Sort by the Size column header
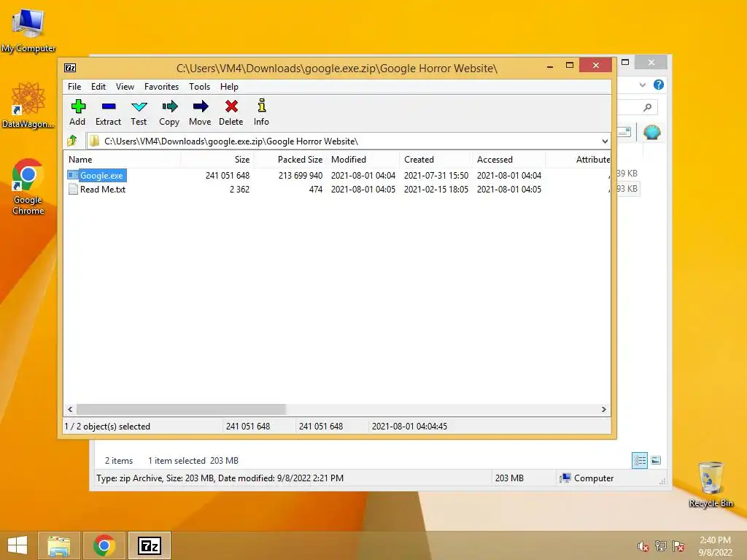This screenshot has height=560, width=747. pyautogui.click(x=217, y=160)
